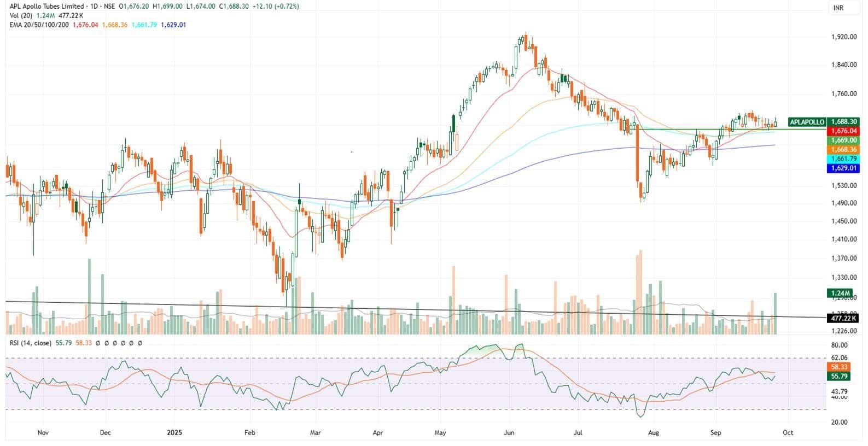Screen dimensions: 868x446
Task: Click the close price C1,688.30 in header
Action: click(234, 7)
